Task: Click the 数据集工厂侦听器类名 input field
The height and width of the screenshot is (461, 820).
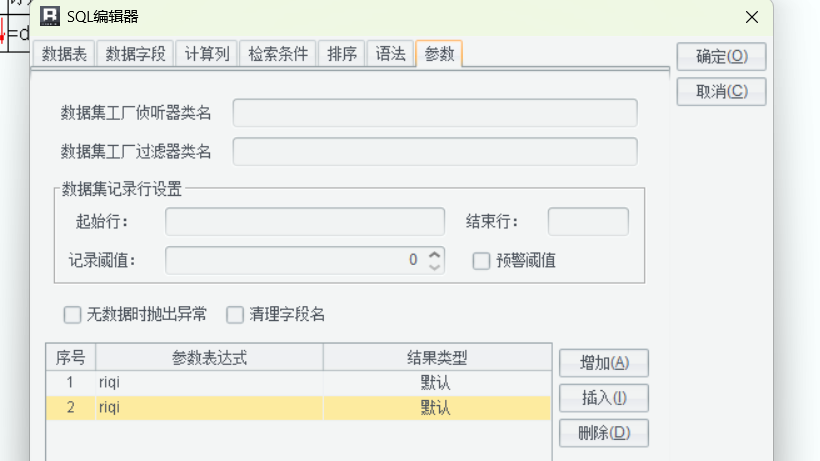Action: (435, 114)
